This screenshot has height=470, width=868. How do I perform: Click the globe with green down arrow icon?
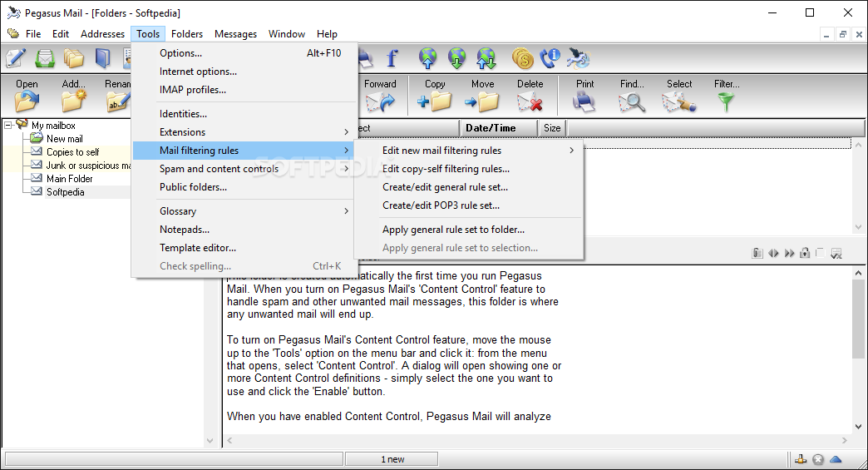click(456, 58)
